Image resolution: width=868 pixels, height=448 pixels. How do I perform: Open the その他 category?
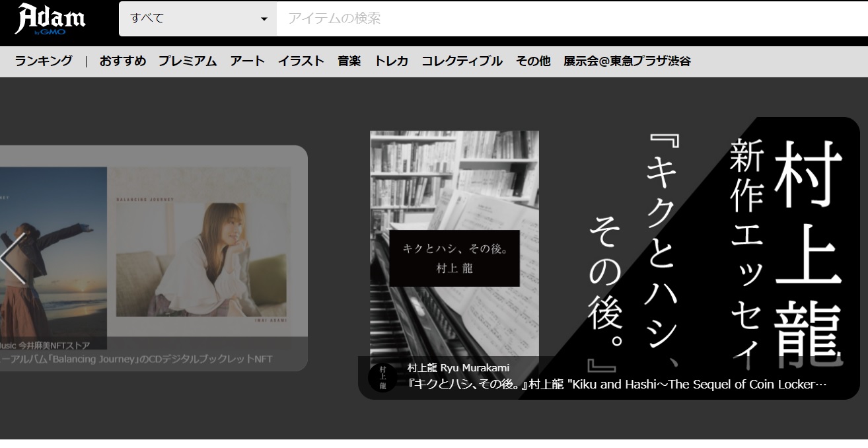tap(533, 61)
